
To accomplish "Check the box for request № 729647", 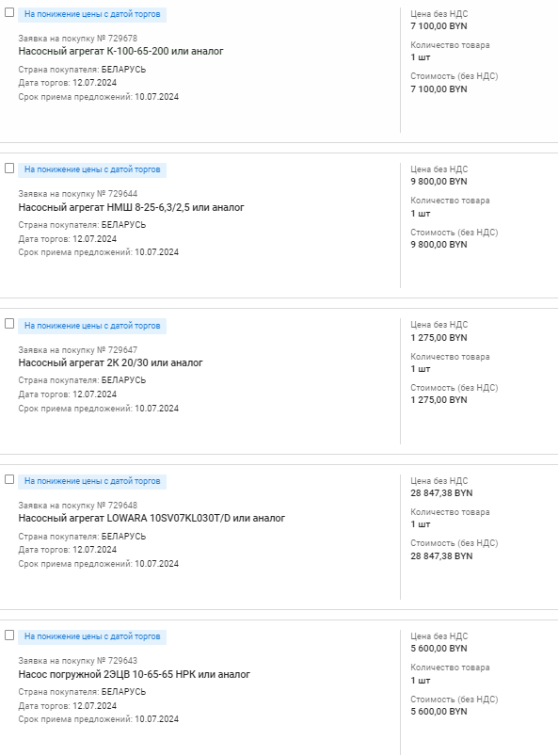I will pyautogui.click(x=9, y=324).
